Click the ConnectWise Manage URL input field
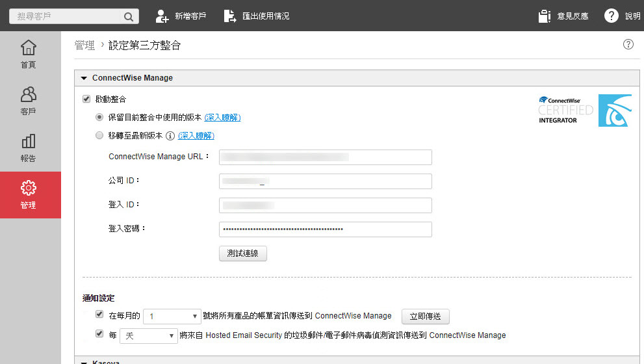Viewport: 644px width, 364px height. tap(325, 157)
